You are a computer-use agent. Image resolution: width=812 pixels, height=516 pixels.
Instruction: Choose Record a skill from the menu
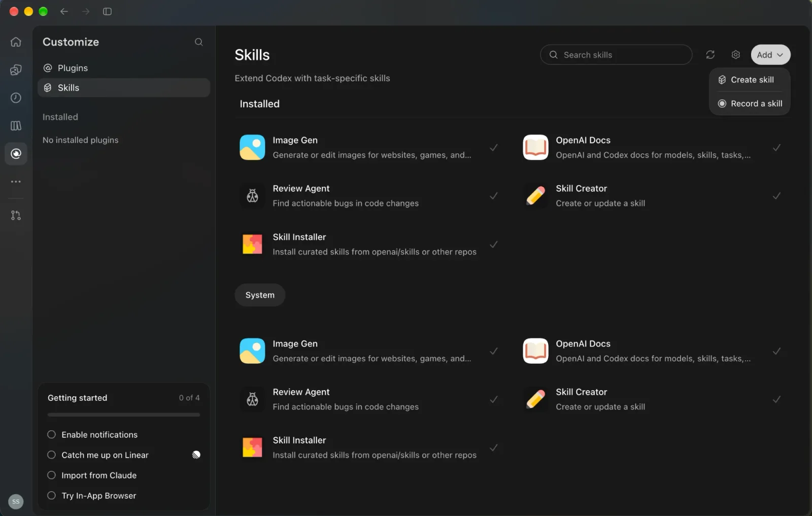[750, 104]
